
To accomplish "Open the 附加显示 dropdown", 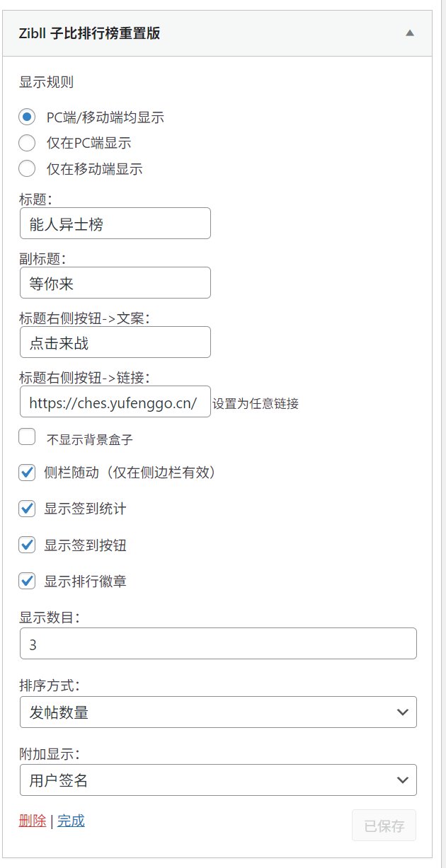I will coord(217,780).
